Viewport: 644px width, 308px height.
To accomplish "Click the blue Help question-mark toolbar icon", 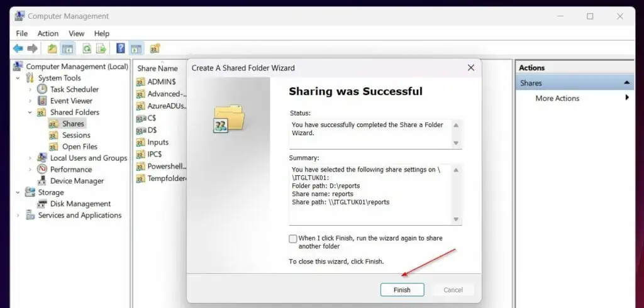I will [120, 48].
